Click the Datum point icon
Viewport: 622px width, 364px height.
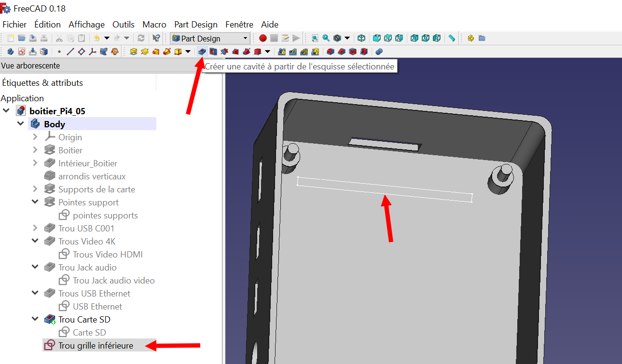(59, 52)
